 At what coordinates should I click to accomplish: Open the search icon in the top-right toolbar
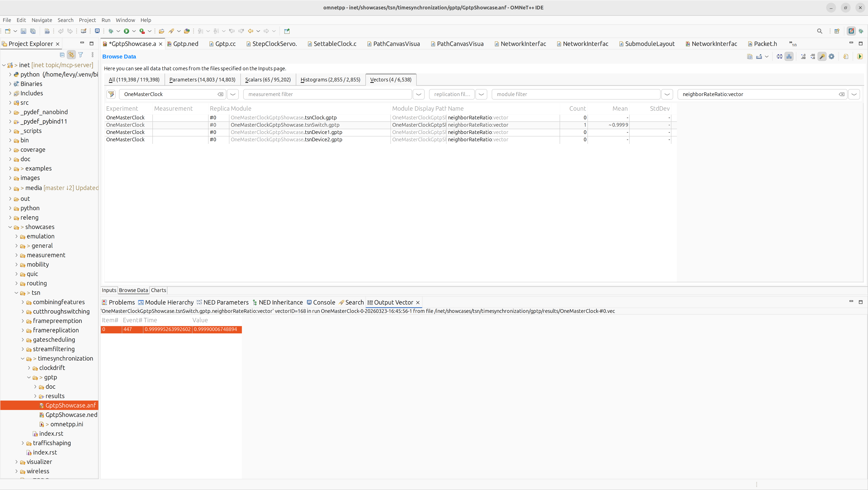tap(820, 31)
